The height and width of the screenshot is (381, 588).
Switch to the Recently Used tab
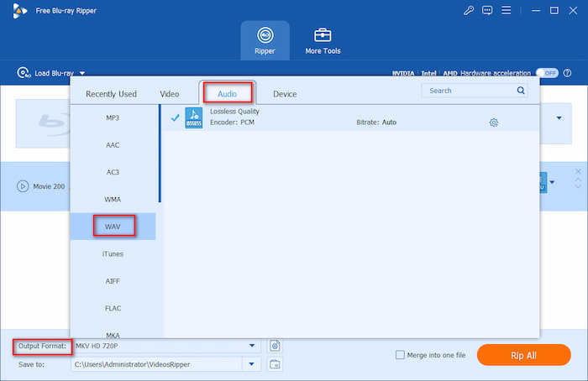(111, 94)
